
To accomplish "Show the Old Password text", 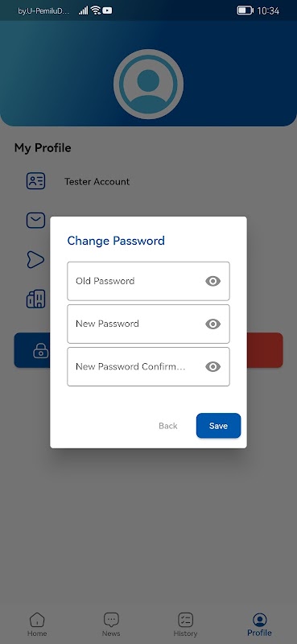I will 212,281.
